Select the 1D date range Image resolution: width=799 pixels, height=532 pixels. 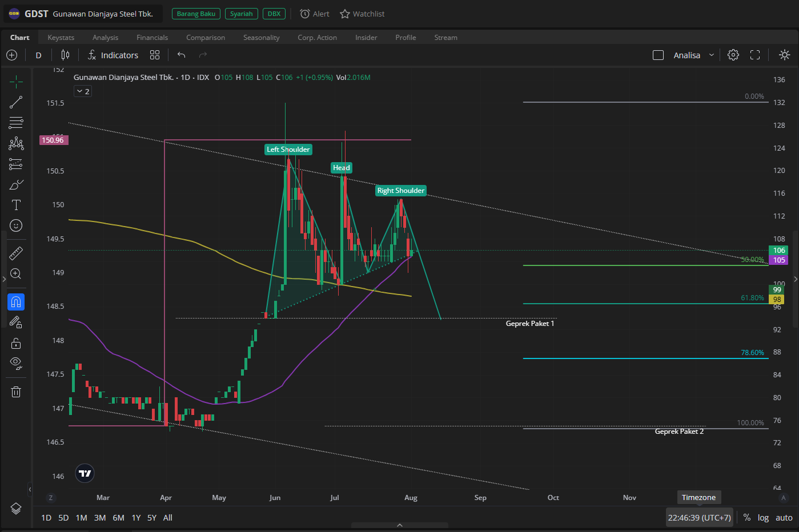click(x=46, y=518)
